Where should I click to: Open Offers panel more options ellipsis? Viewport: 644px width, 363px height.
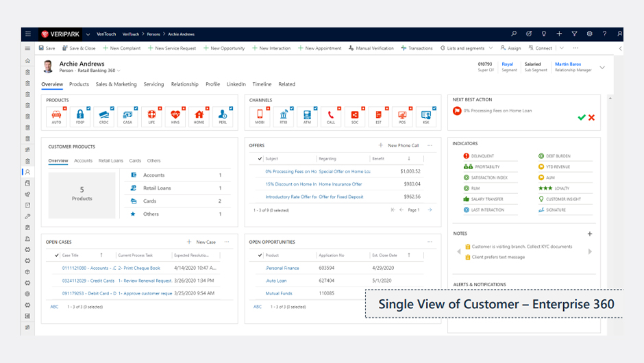pos(430,145)
